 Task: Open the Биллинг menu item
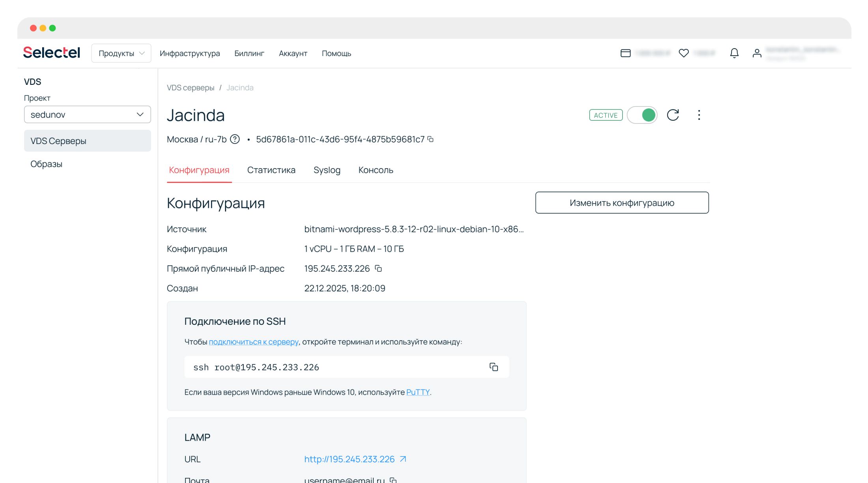(x=249, y=53)
